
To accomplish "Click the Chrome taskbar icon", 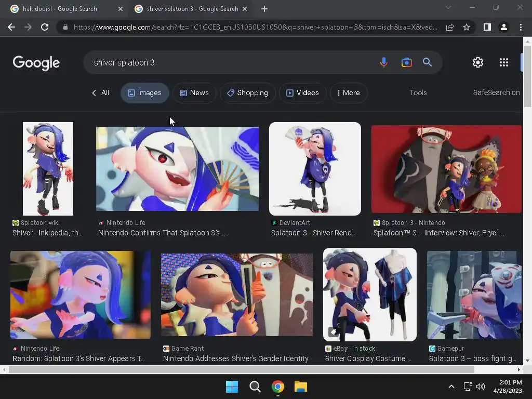I will (x=278, y=387).
